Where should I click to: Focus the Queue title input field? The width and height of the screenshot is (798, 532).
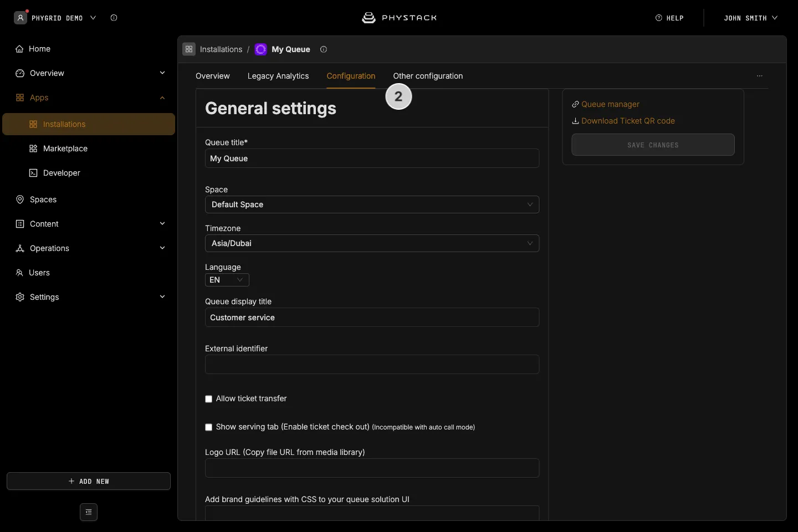click(372, 158)
